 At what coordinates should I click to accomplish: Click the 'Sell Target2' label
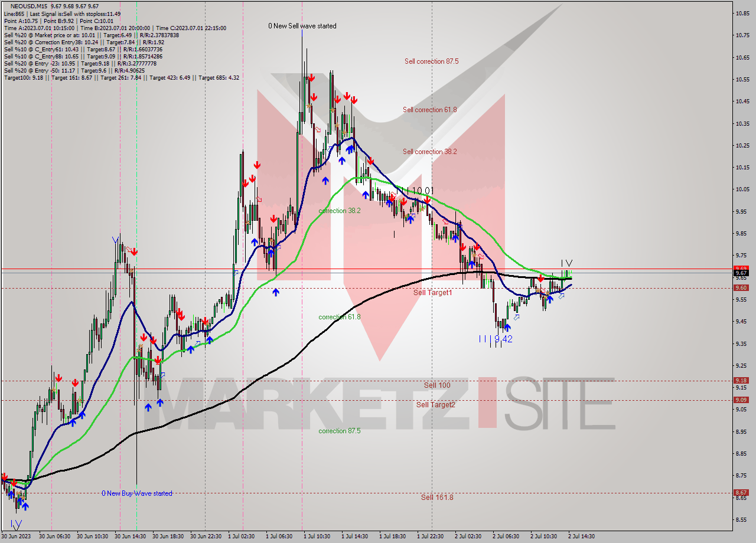pos(436,405)
